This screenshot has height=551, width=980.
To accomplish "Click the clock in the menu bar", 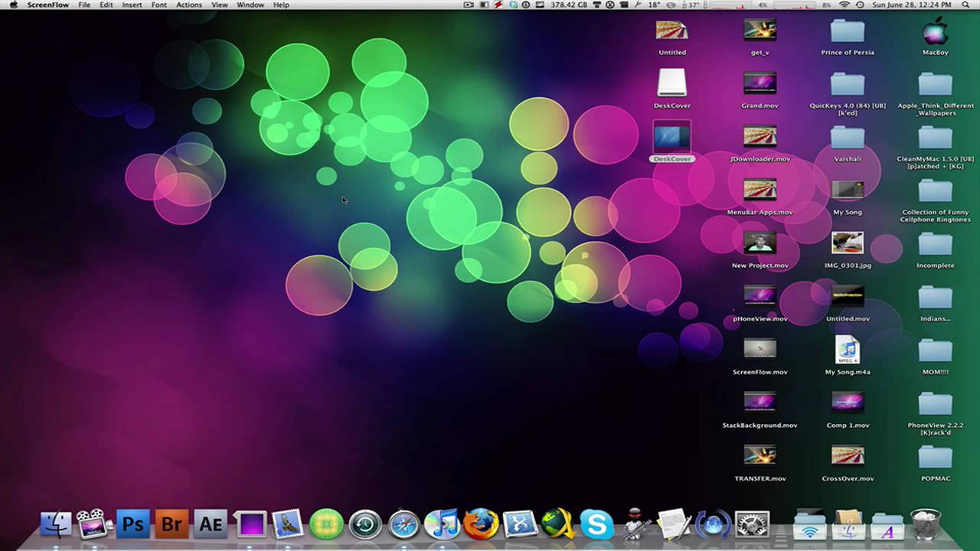I will 911,5.
